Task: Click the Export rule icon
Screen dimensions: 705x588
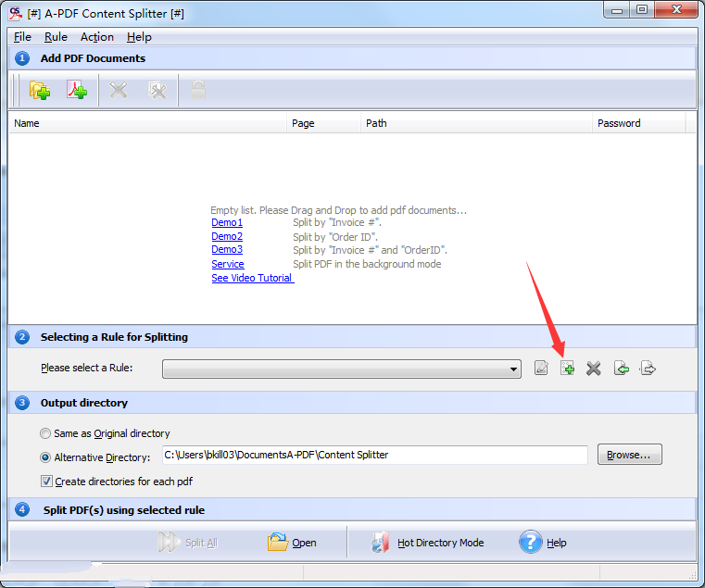Action: pos(648,369)
